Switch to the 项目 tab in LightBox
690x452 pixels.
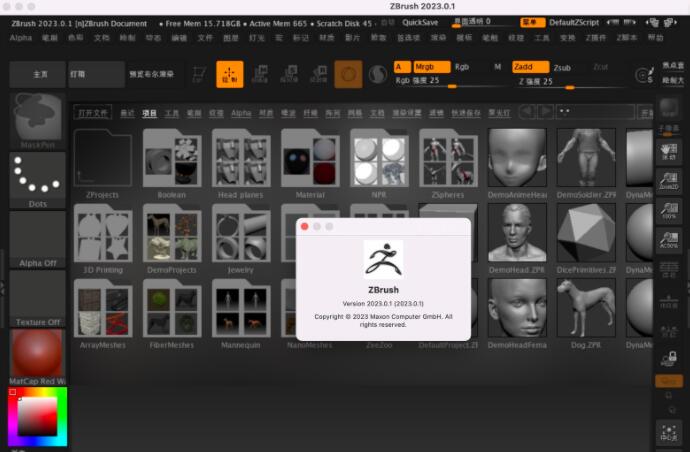coord(149,113)
